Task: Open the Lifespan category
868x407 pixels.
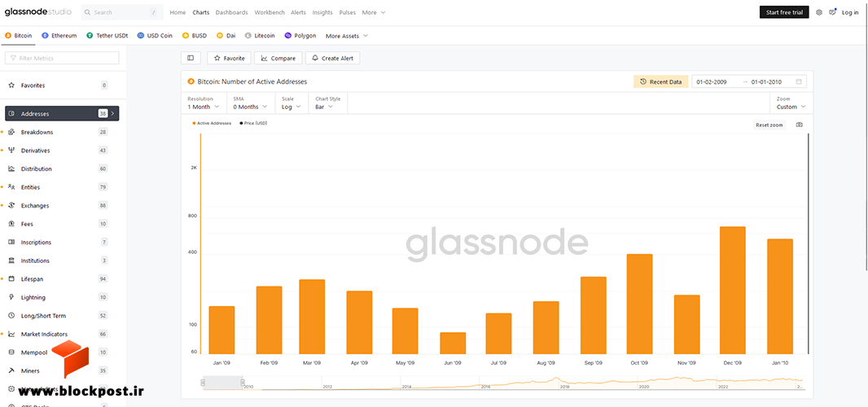Action: click(62, 278)
